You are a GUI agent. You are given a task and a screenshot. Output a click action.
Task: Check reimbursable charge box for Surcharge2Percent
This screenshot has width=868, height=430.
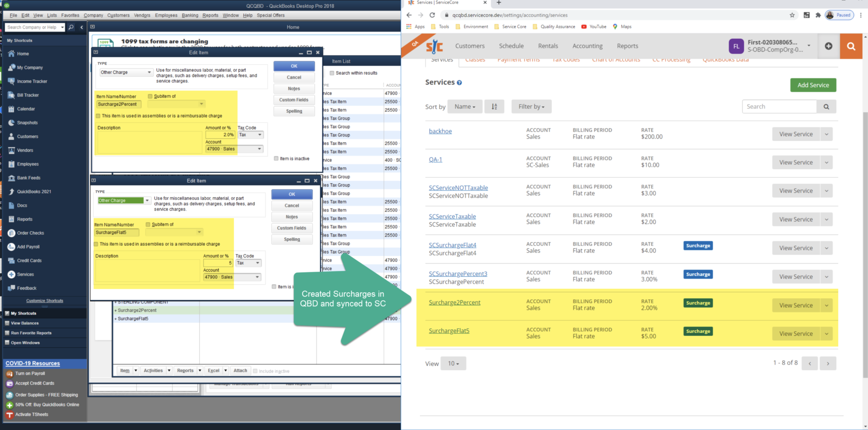click(x=98, y=116)
